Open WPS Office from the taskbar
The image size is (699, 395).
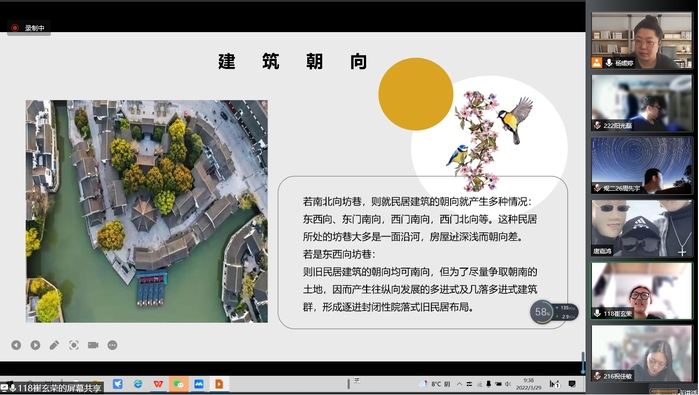(158, 384)
